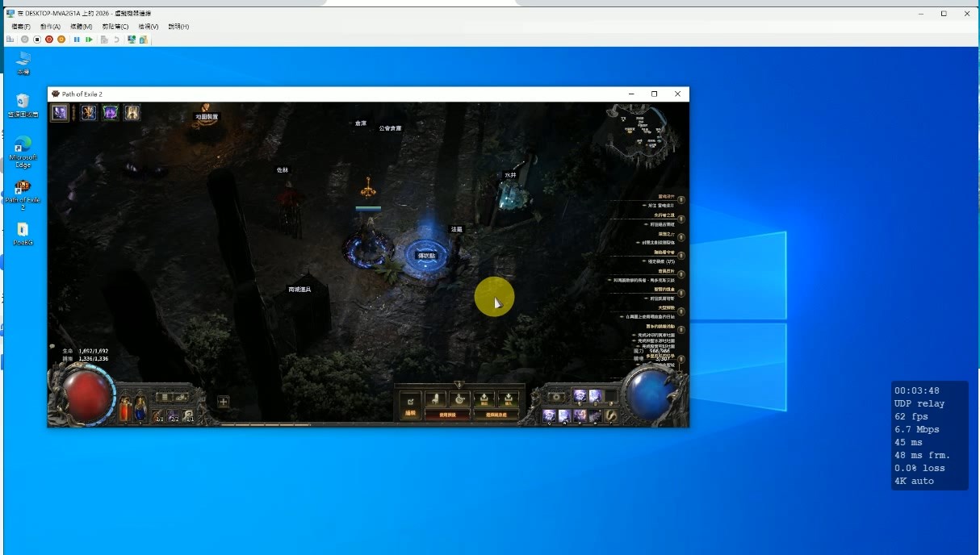Pause the virtual machine via toolbar icon
The height and width of the screenshot is (555, 980).
(x=77, y=39)
